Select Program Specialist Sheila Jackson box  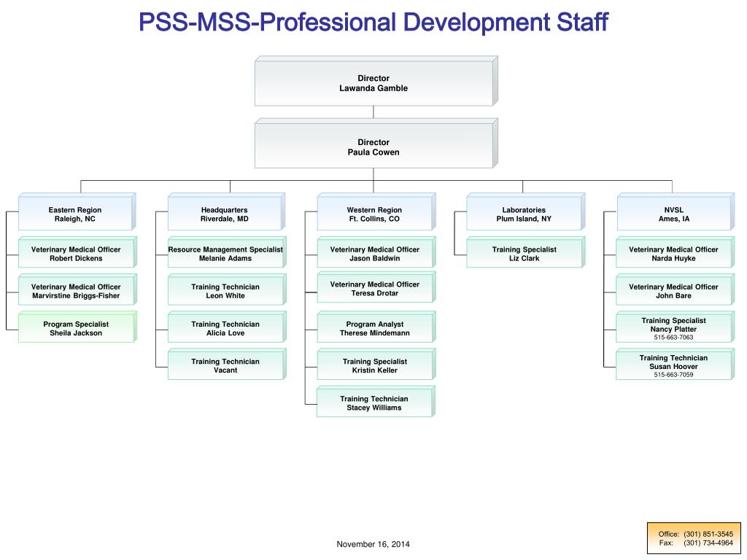(x=77, y=327)
